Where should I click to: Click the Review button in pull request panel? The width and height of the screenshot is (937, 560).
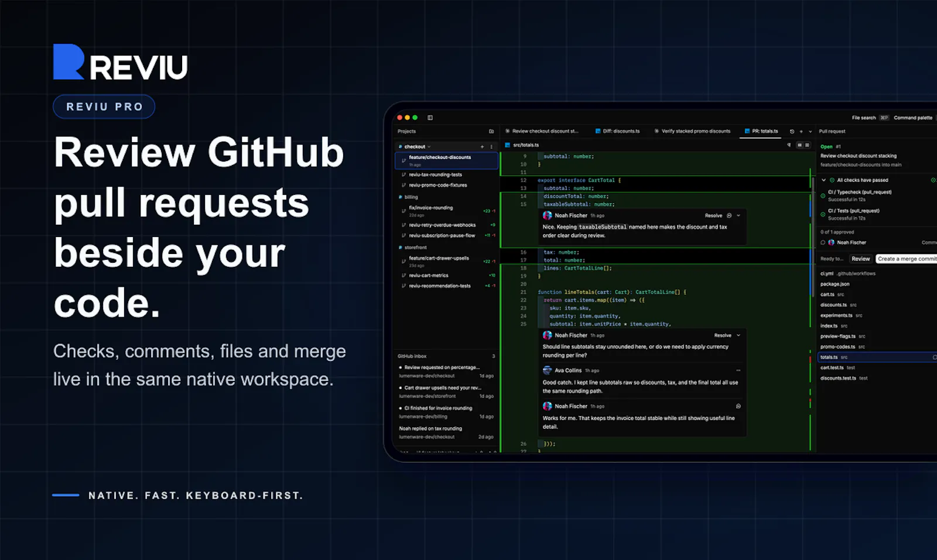[860, 259]
